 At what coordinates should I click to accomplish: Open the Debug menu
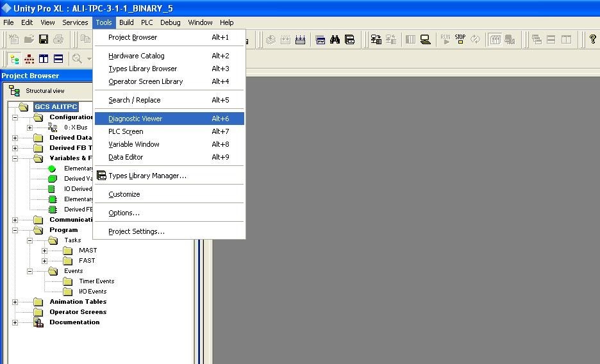171,22
